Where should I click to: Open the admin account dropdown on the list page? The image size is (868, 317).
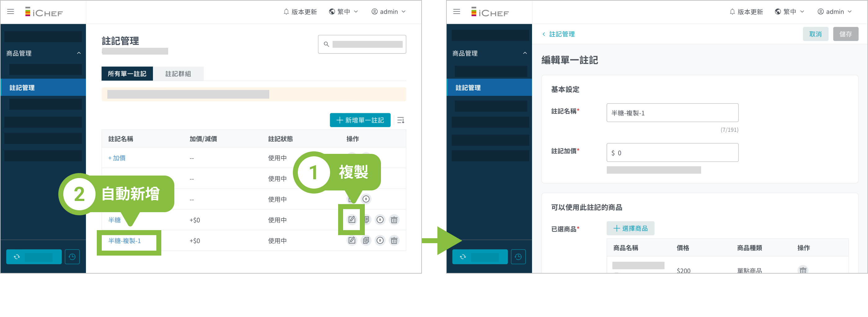click(x=388, y=12)
